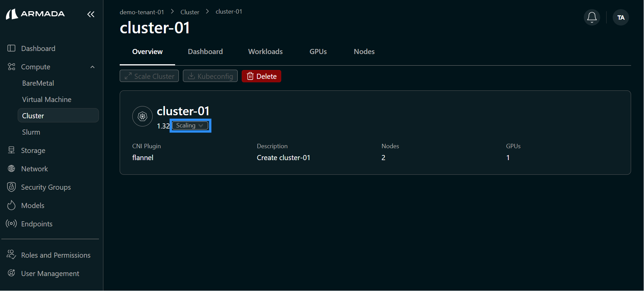Click the download icon on Kubeconfig
Screen dimensions: 644x291
(x=191, y=76)
